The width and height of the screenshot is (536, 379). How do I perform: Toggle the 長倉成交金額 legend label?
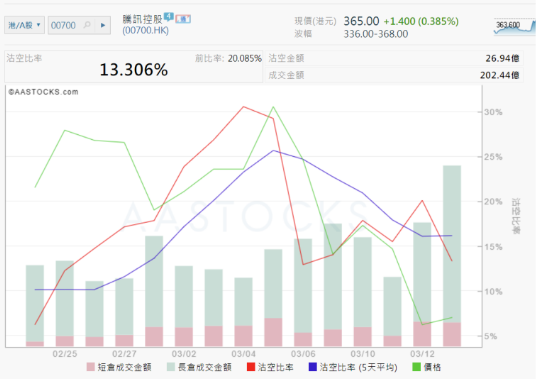(204, 367)
